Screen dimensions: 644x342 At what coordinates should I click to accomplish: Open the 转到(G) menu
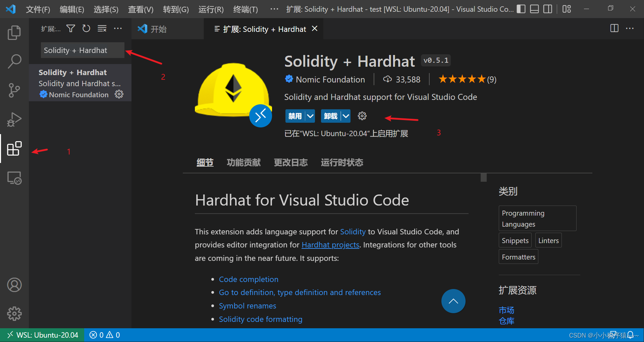pyautogui.click(x=176, y=9)
